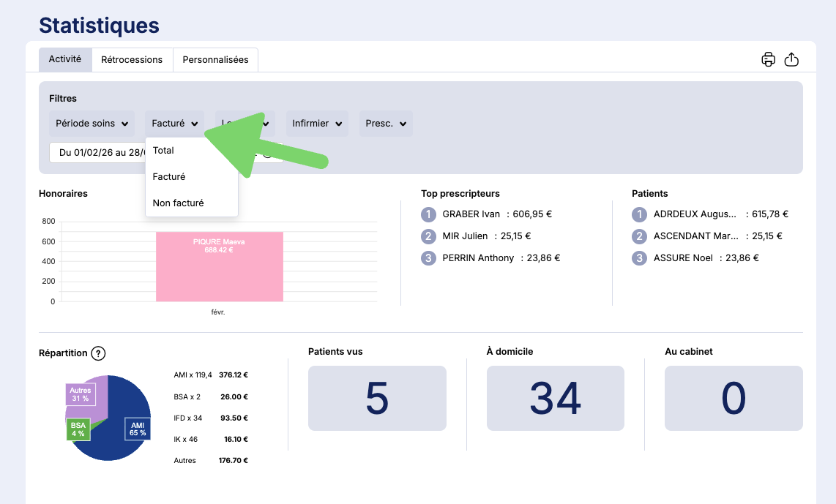836x504 pixels.
Task: Click rank 3 badge beside PERRIN Anthony
Action: click(x=429, y=258)
